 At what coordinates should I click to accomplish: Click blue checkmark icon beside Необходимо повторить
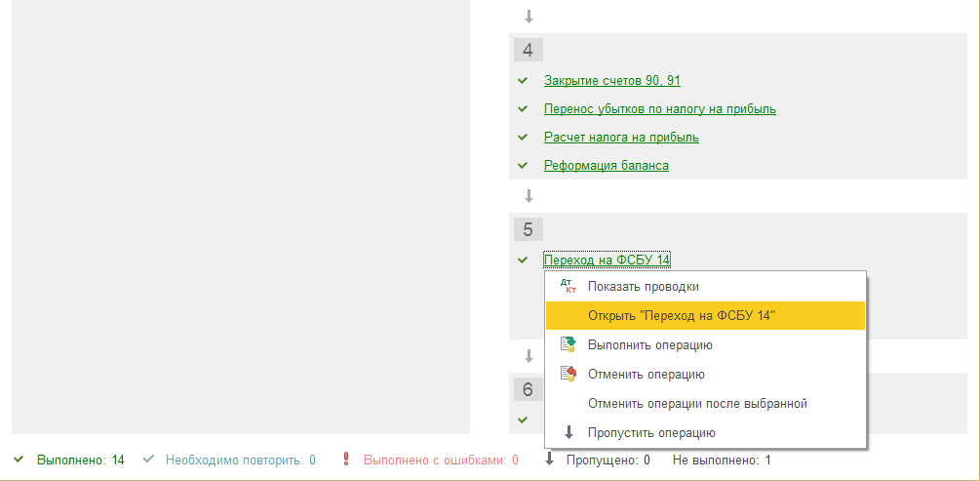[x=148, y=460]
